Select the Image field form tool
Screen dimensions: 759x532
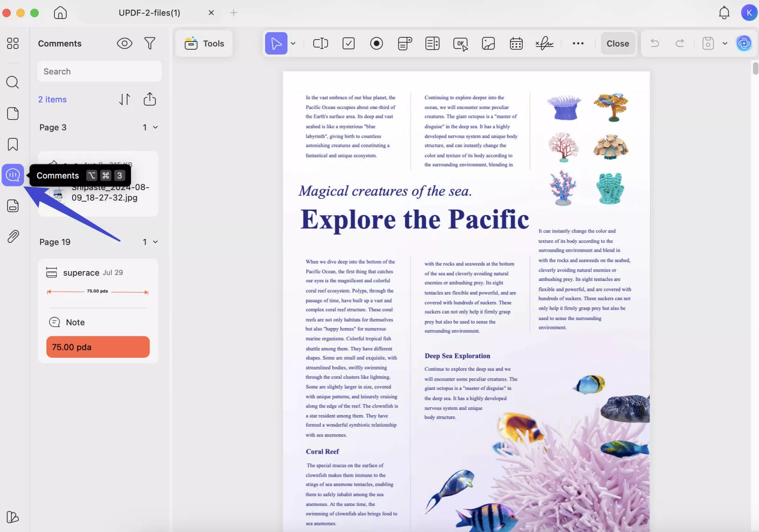(488, 43)
